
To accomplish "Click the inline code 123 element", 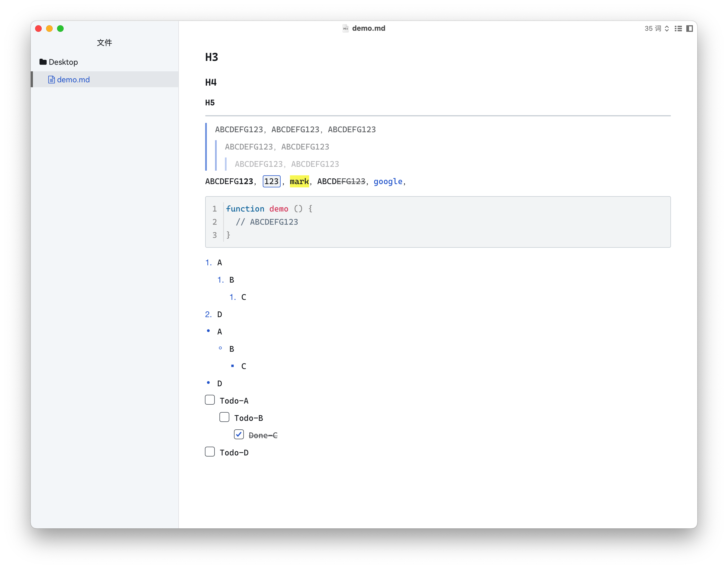I will click(271, 181).
